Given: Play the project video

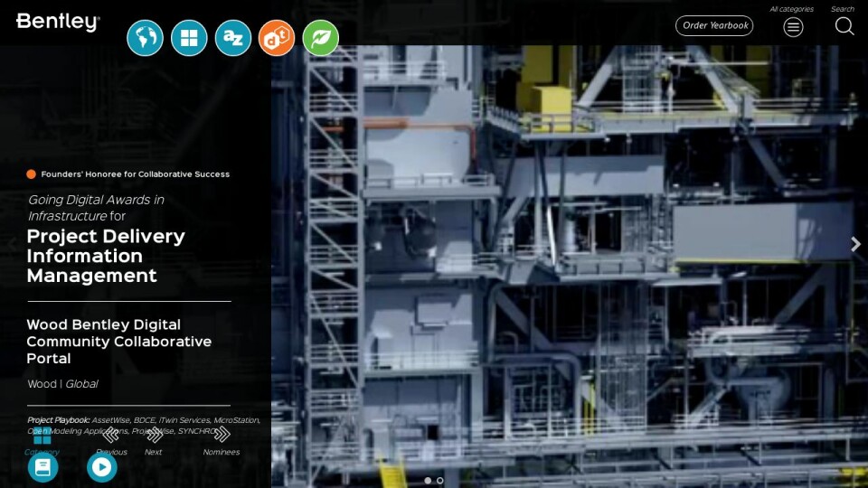Looking at the screenshot, I should pos(102,467).
